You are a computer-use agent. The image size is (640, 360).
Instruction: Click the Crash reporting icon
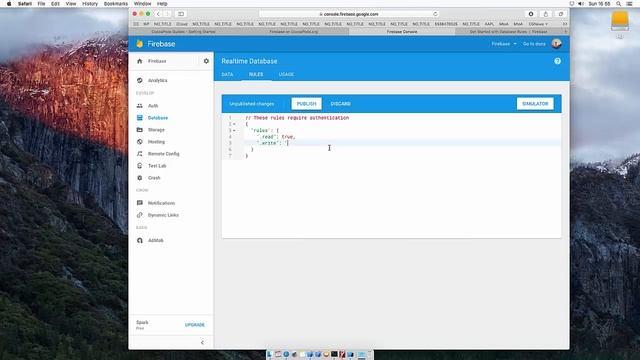pos(140,178)
